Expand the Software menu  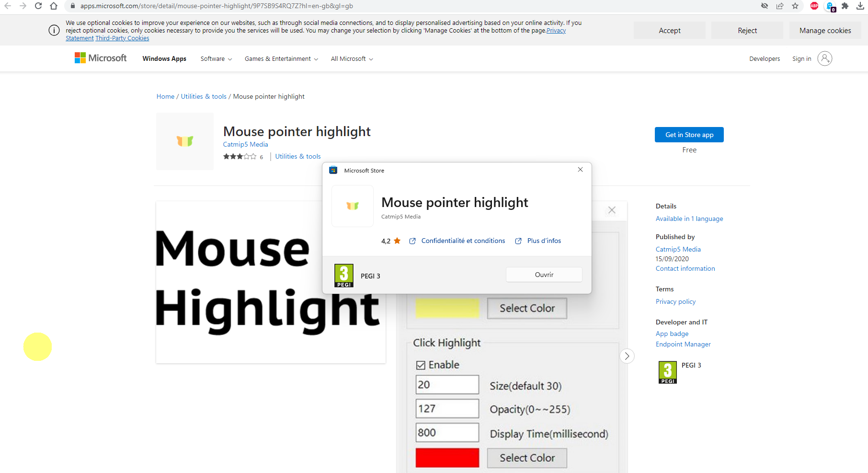216,58
